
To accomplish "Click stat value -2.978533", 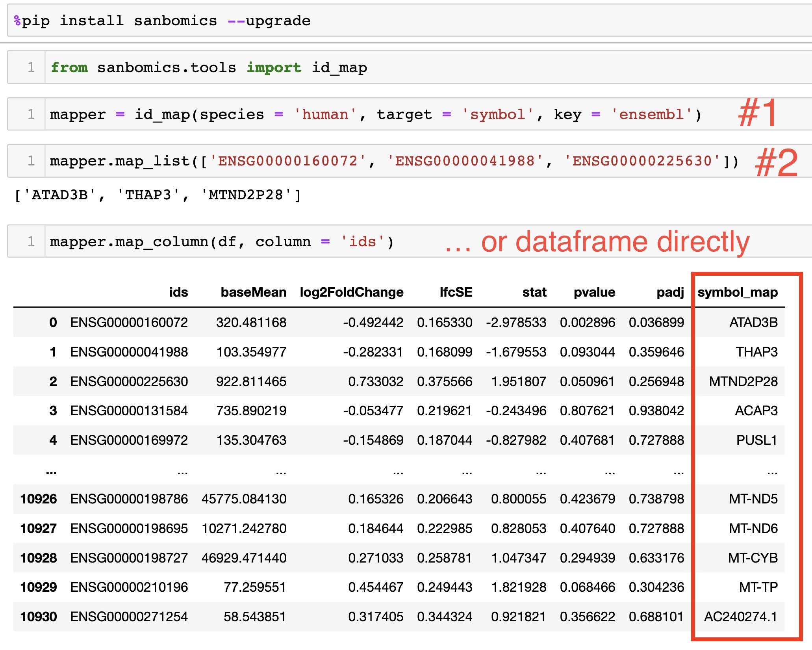I will pyautogui.click(x=516, y=322).
